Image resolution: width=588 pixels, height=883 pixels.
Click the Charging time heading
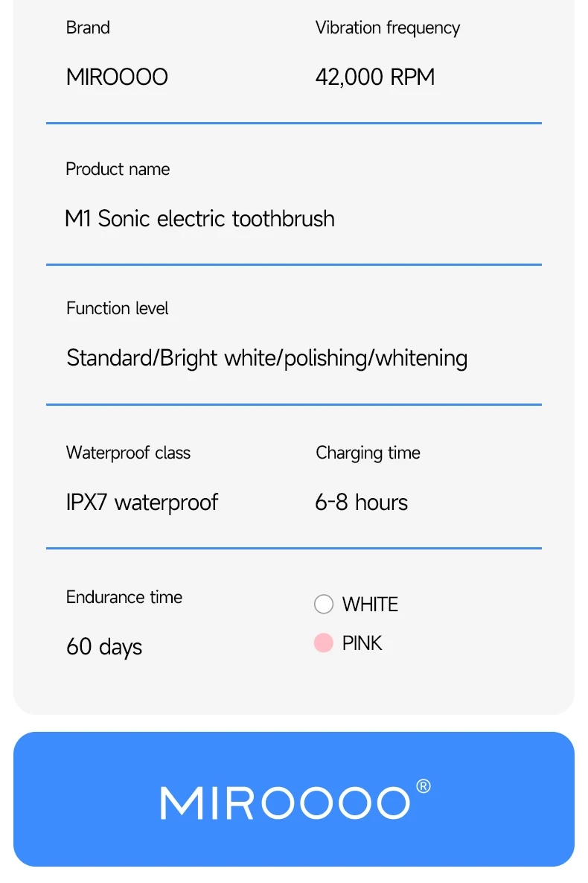(368, 453)
